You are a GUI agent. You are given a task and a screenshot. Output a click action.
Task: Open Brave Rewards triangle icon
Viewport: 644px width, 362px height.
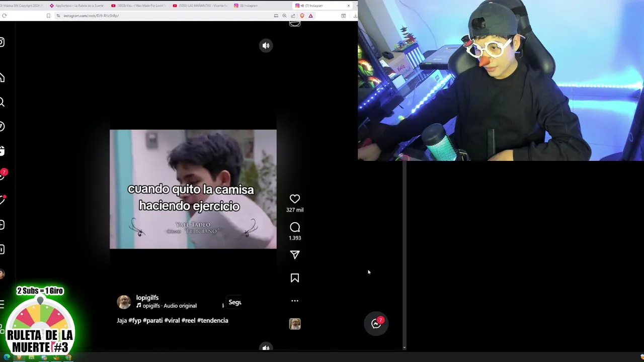[310, 16]
